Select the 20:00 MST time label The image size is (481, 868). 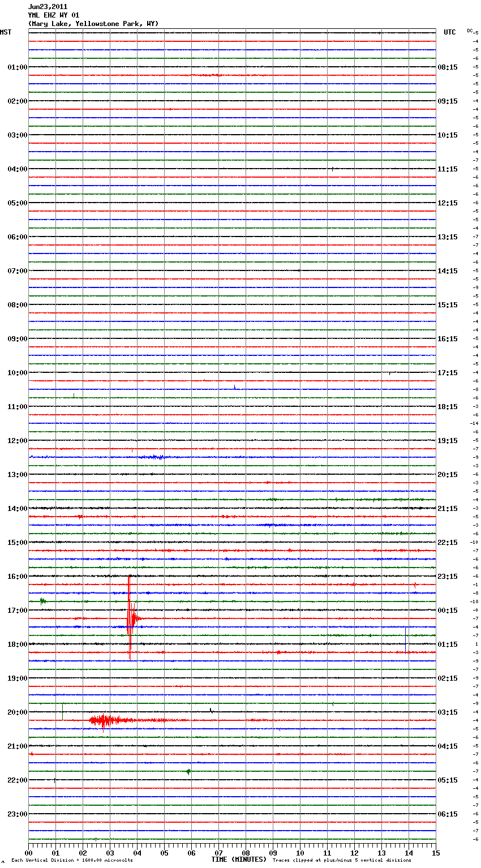[x=18, y=712]
